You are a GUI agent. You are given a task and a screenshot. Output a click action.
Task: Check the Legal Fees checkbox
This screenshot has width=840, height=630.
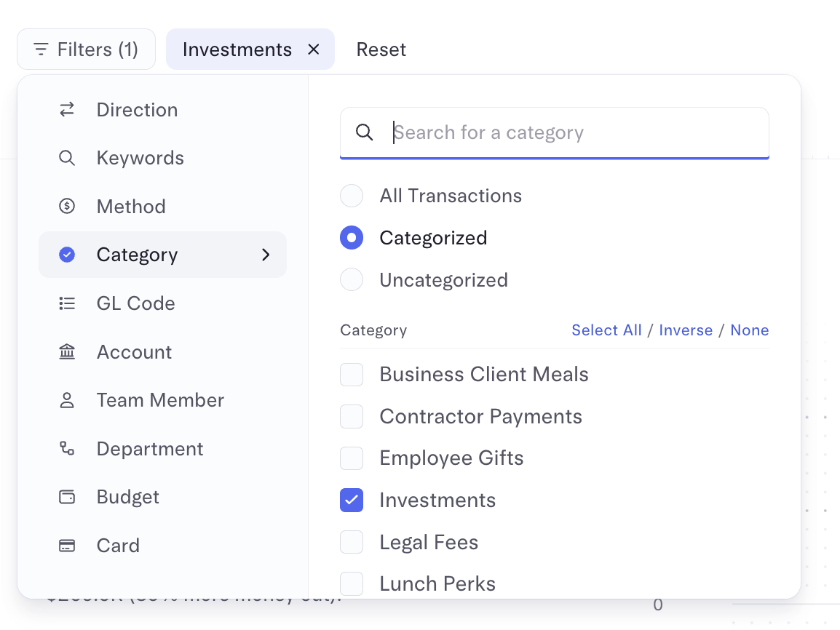pos(352,542)
